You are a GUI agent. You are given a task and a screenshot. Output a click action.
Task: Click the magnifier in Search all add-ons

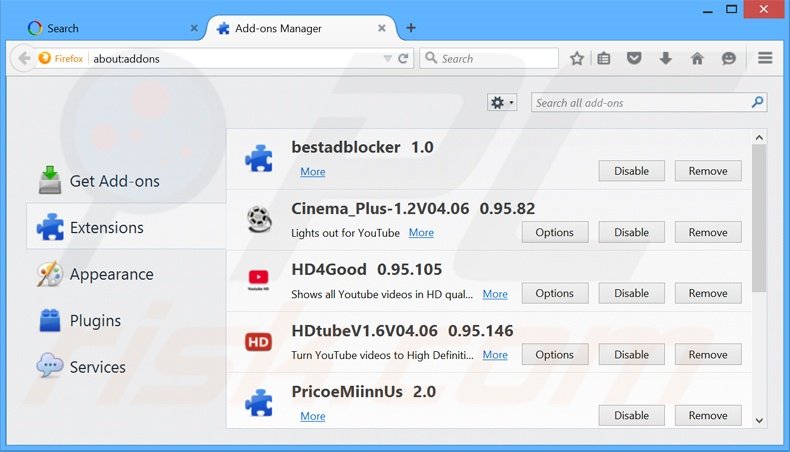tap(757, 102)
